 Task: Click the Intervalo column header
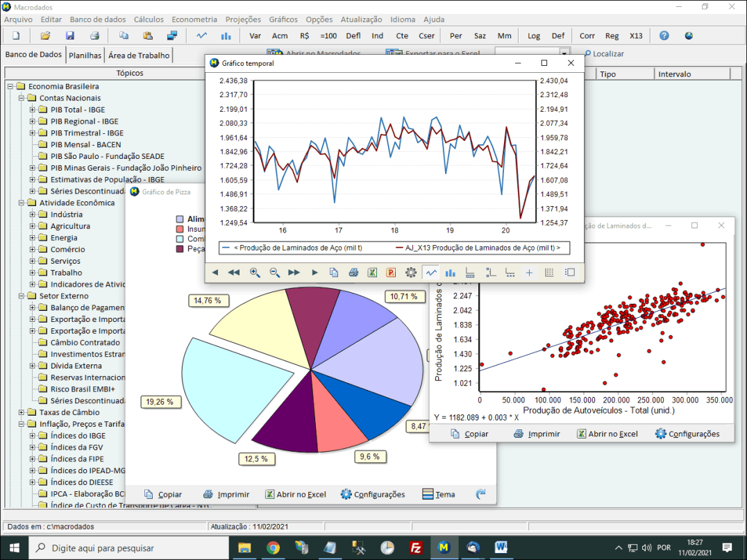[692, 74]
